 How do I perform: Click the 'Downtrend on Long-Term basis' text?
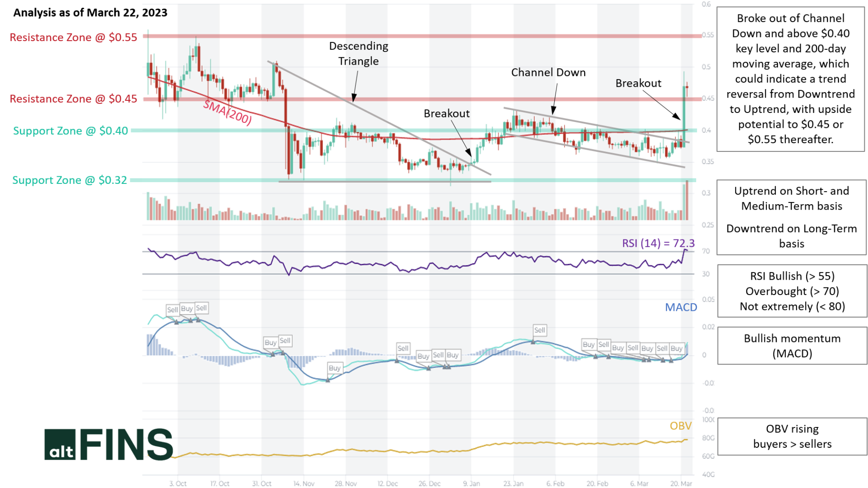coord(792,236)
